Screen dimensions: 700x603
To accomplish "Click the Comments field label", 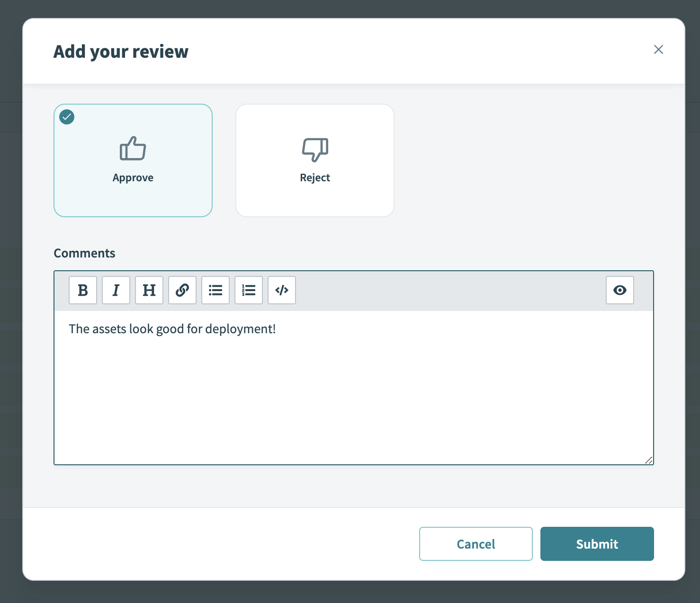I will point(84,253).
